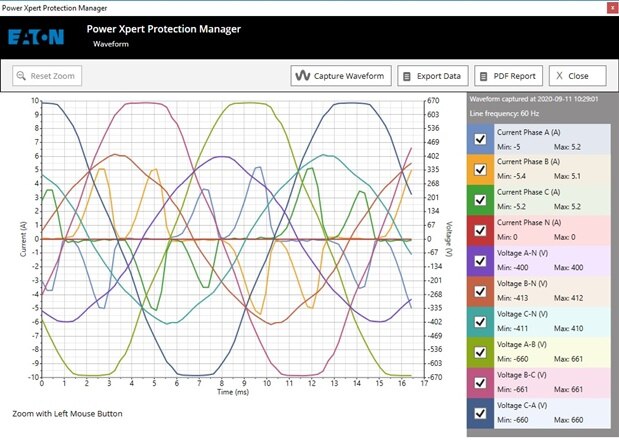Click the X icon on the Close button

559,76
